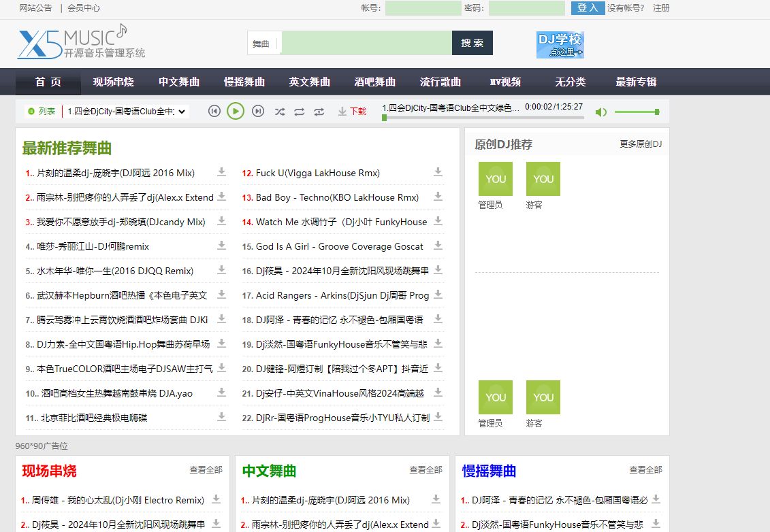Click the 登入 login button
Viewport: 770px width, 532px height.
click(x=588, y=8)
